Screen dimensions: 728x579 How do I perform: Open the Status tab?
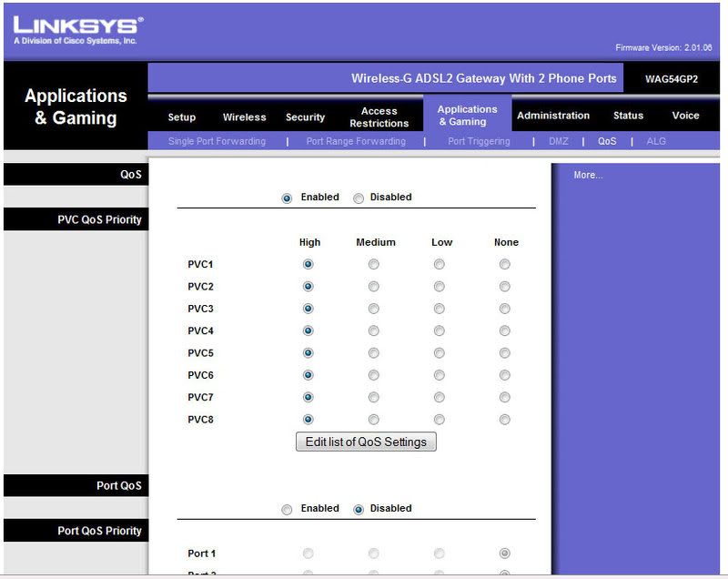(628, 115)
